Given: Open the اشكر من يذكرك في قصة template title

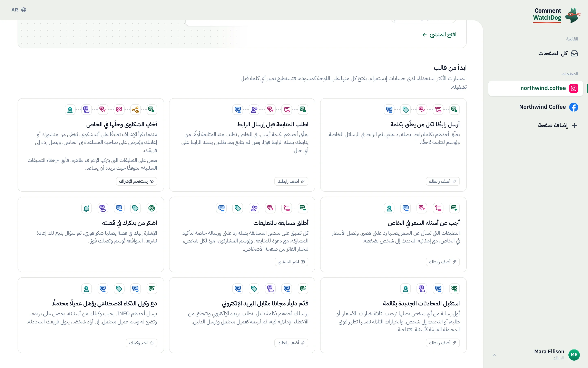Looking at the screenshot, I should pos(129,223).
